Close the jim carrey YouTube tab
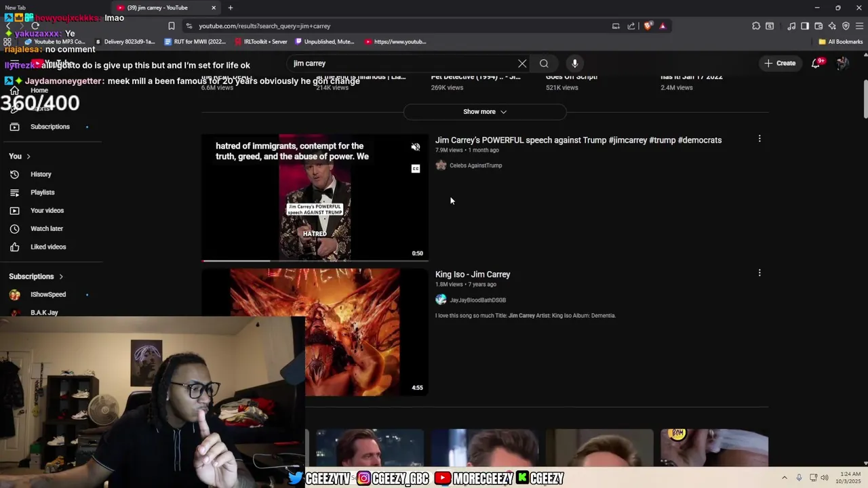 tap(214, 7)
